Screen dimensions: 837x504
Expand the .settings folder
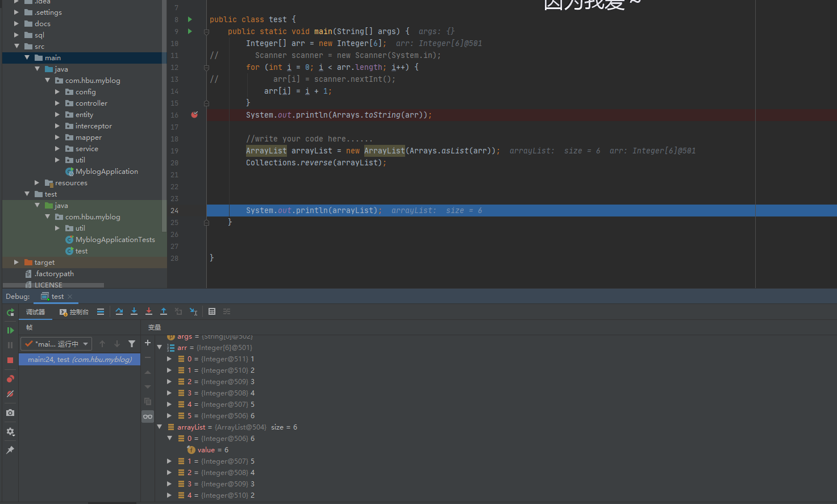coord(16,12)
